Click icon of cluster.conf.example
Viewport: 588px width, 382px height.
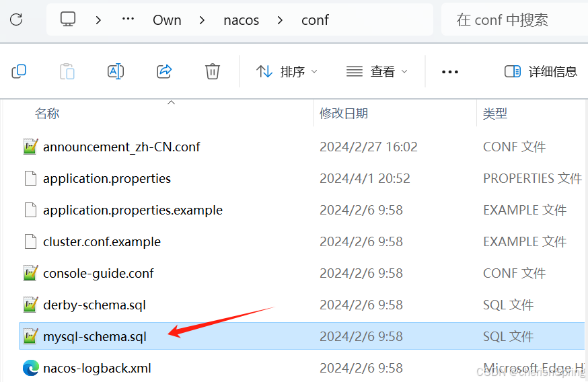pos(30,241)
